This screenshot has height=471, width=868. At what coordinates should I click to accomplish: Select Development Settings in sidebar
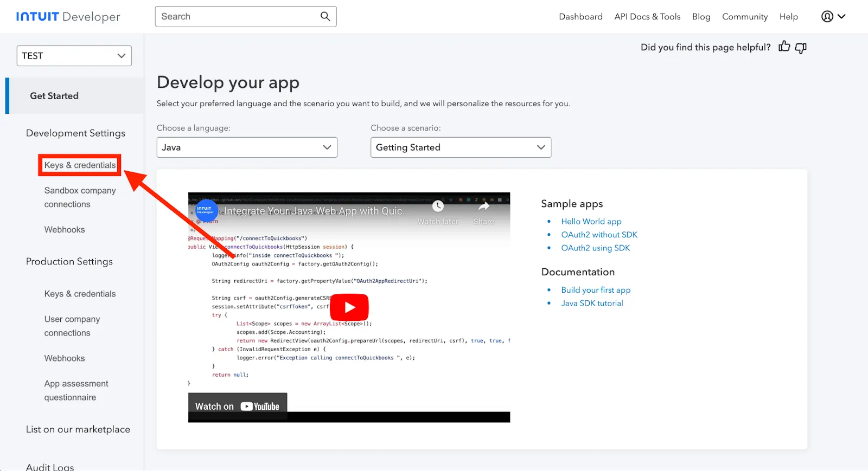75,133
